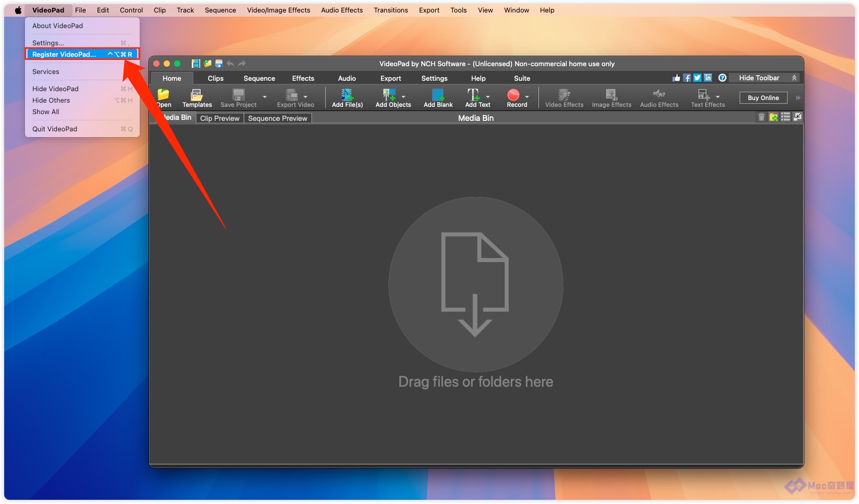This screenshot has width=859, height=504.
Task: Switch to the Sequence ribbon tab
Action: click(259, 78)
